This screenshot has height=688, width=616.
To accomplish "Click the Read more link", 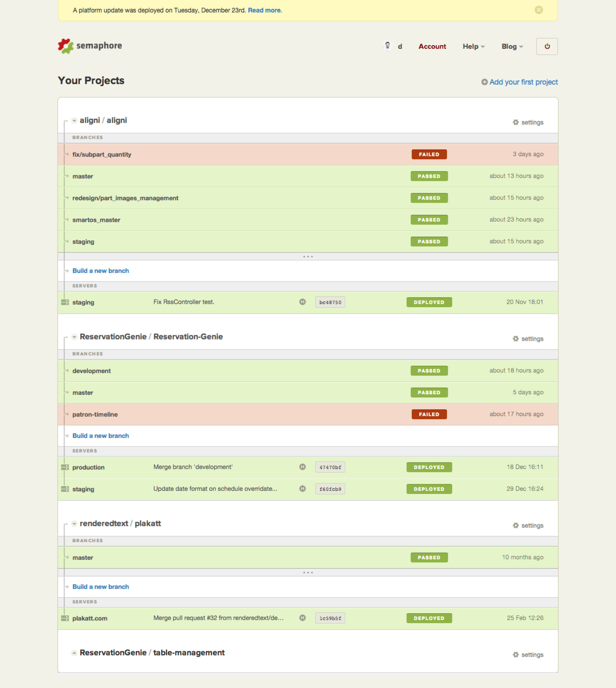I will pos(264,10).
